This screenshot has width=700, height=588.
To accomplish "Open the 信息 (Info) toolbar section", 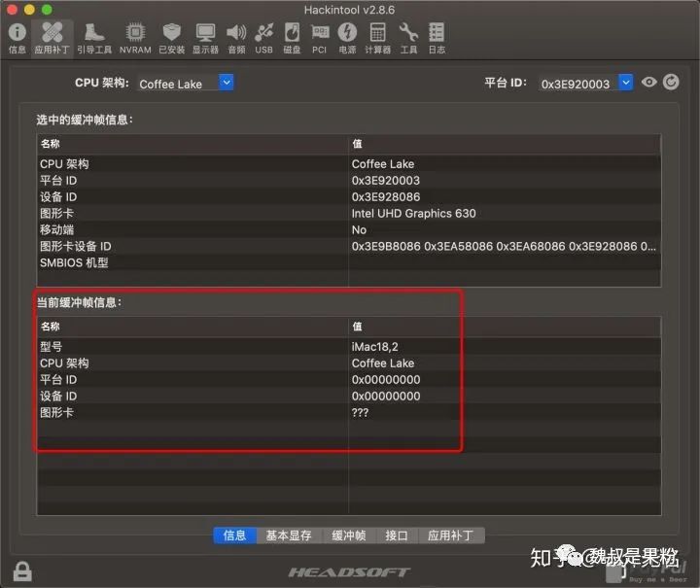I will [x=17, y=38].
